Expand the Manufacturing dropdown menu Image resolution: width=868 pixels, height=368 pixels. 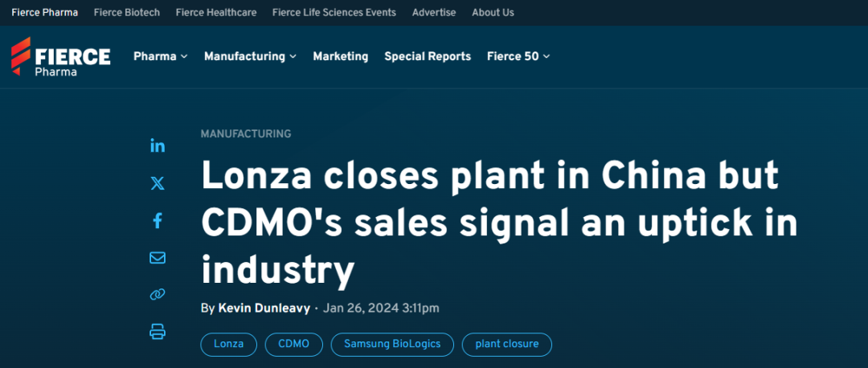pos(250,56)
